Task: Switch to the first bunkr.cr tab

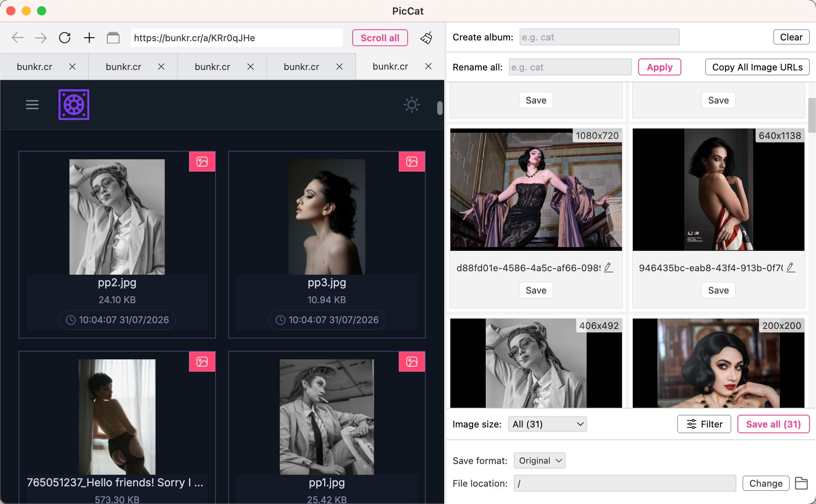Action: pyautogui.click(x=35, y=67)
